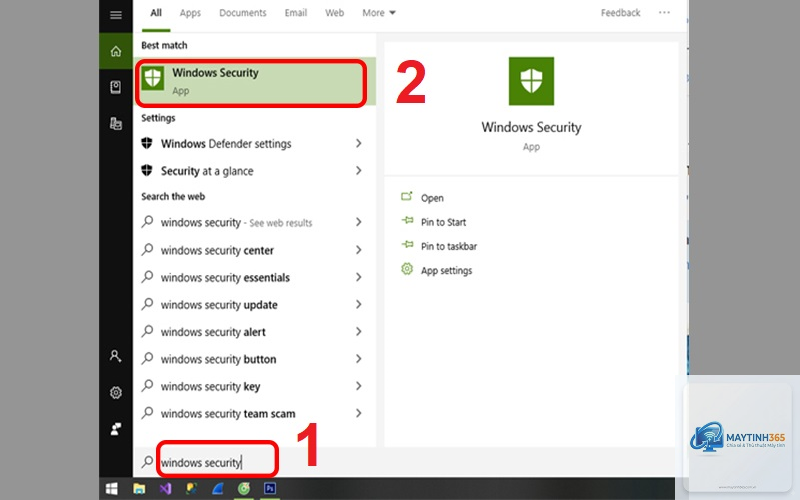The width and height of the screenshot is (800, 500).
Task: Click the search box containing 'windows security'
Action: coord(217,462)
